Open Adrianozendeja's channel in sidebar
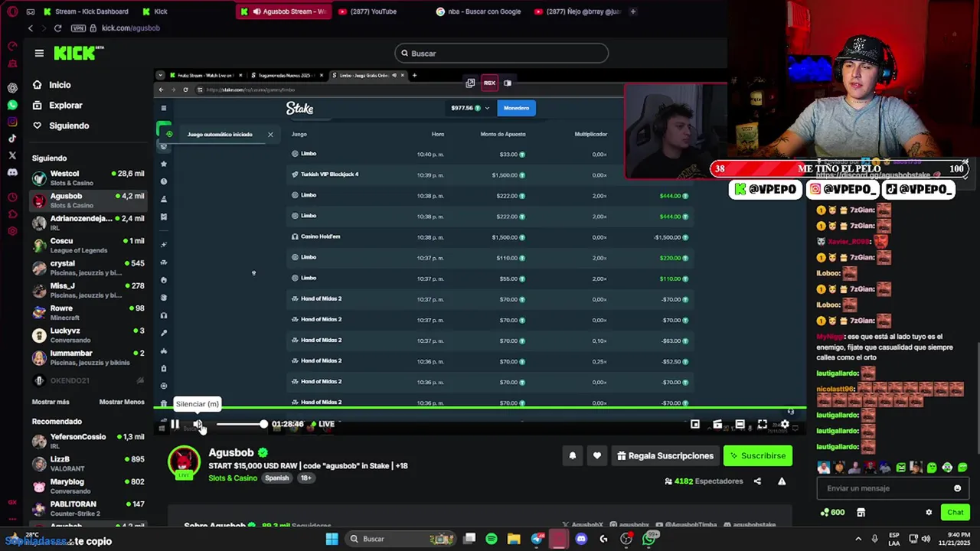980x551 pixels. pyautogui.click(x=88, y=223)
